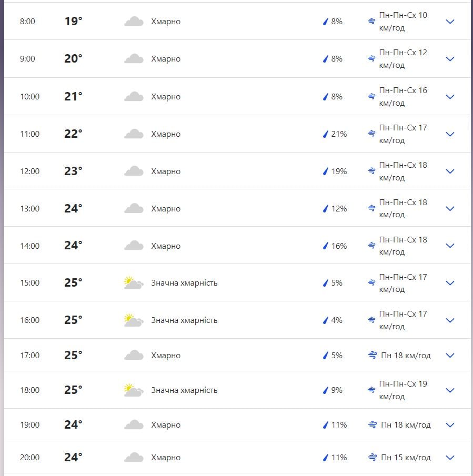The image size is (473, 476).
Task: Expand the 8:00 hourly forecast details
Action: pos(450,22)
